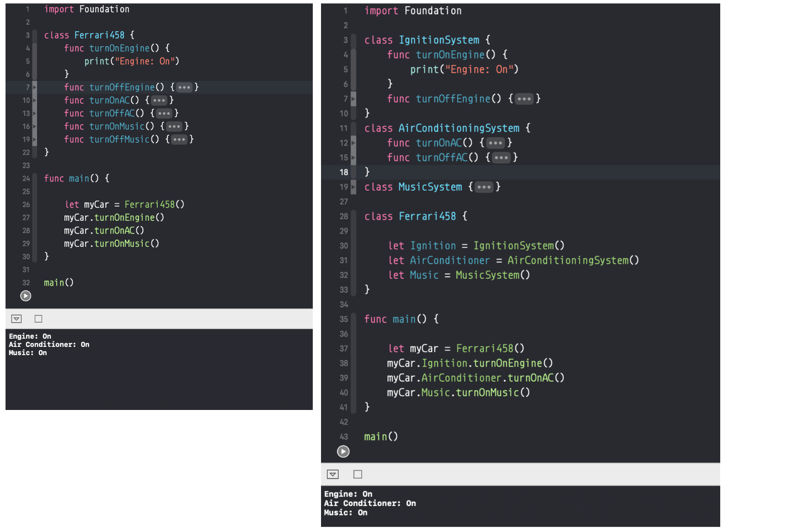Toggle fold on MusicSystem via line 19 arrow
The image size is (803, 532).
tap(353, 187)
